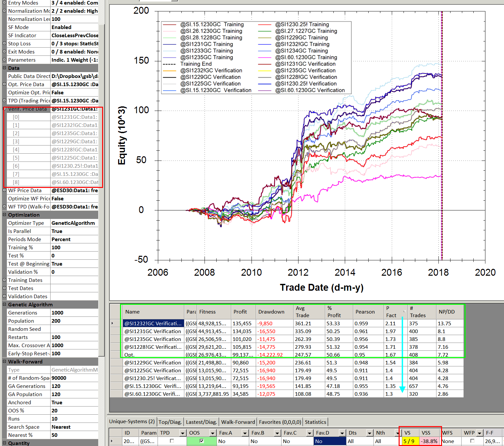Click the property panel vertical scrollbar
504x446 pixels.
tap(101, 196)
